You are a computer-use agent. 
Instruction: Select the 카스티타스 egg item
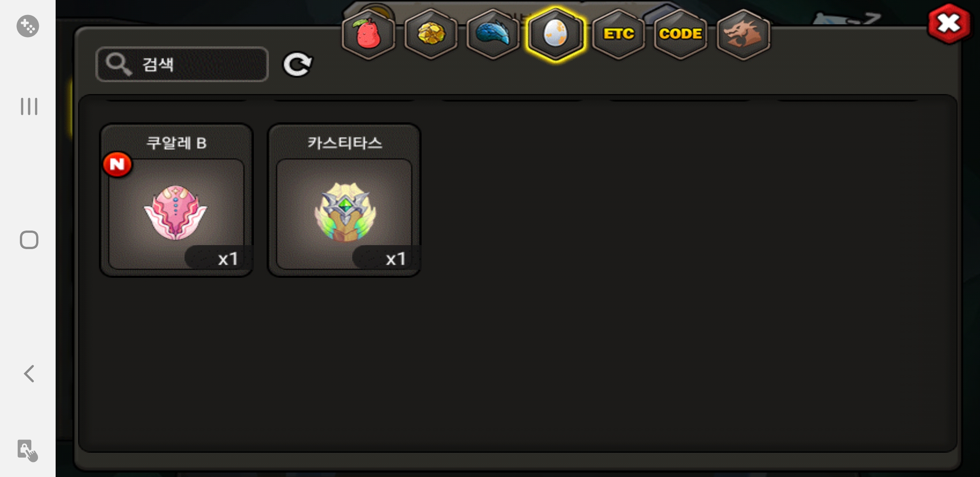(344, 200)
